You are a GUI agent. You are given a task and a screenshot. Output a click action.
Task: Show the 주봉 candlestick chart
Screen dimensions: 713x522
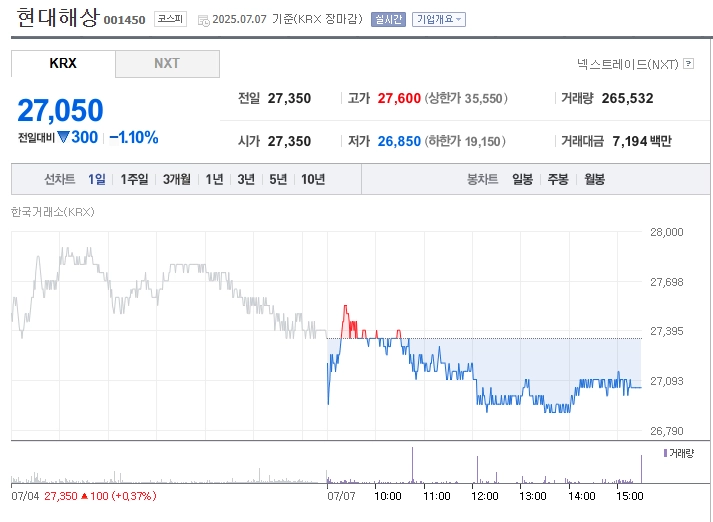click(558, 179)
